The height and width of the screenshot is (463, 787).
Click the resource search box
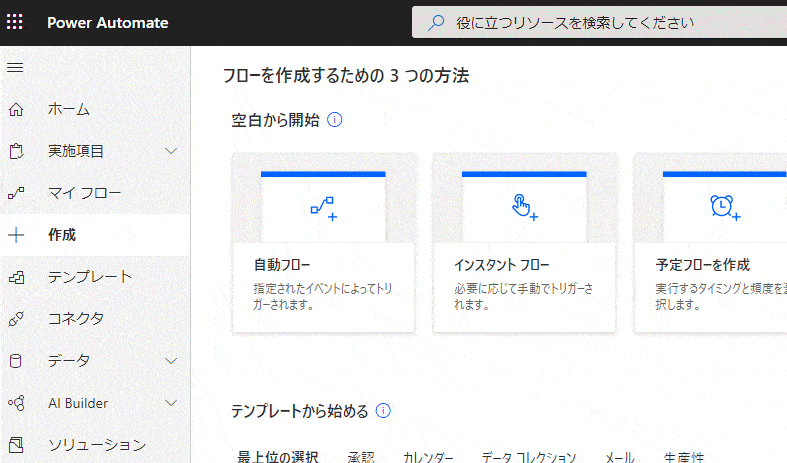click(600, 22)
